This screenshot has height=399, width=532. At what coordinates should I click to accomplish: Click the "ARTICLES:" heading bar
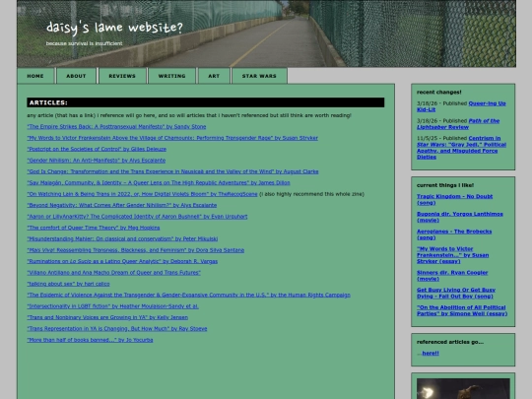tap(206, 102)
